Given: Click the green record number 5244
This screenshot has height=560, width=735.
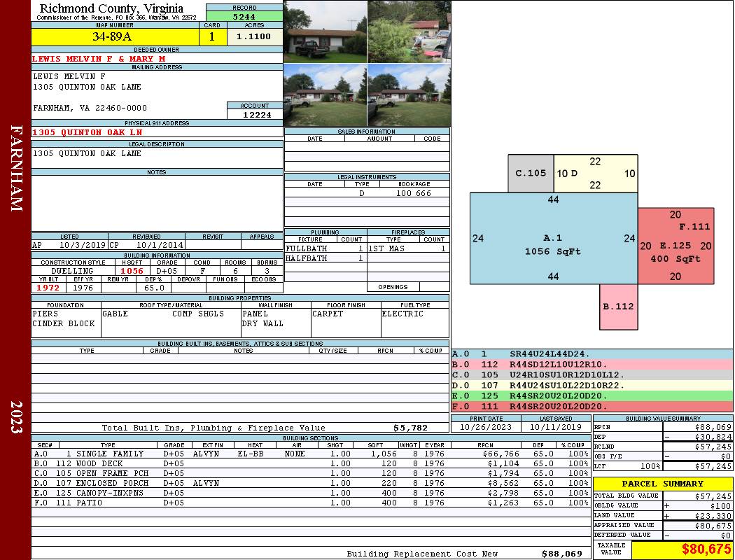Looking at the screenshot, I should tap(244, 17).
